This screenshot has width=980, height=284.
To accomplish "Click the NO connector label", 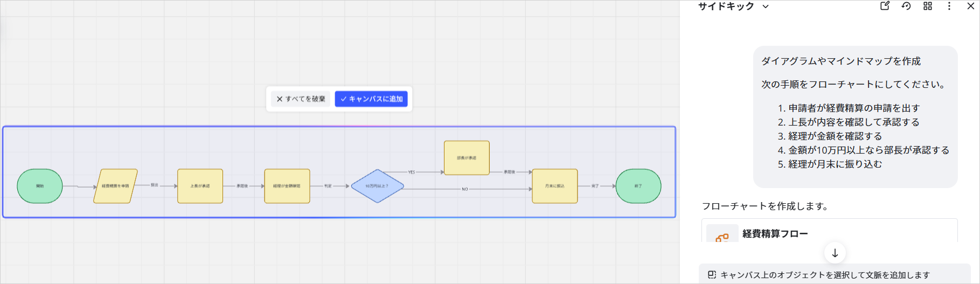I will [465, 189].
